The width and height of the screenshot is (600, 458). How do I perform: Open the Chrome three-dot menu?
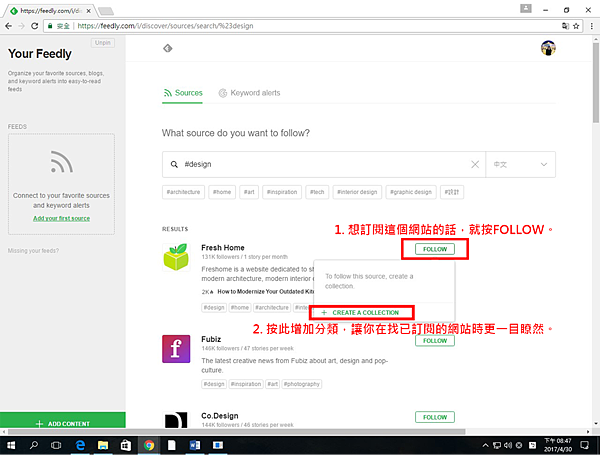click(x=592, y=26)
